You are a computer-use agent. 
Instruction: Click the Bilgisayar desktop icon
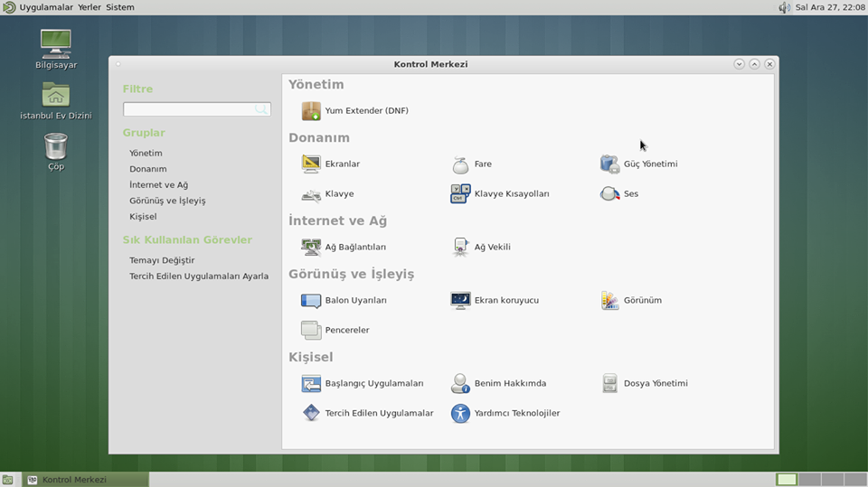pyautogui.click(x=56, y=43)
